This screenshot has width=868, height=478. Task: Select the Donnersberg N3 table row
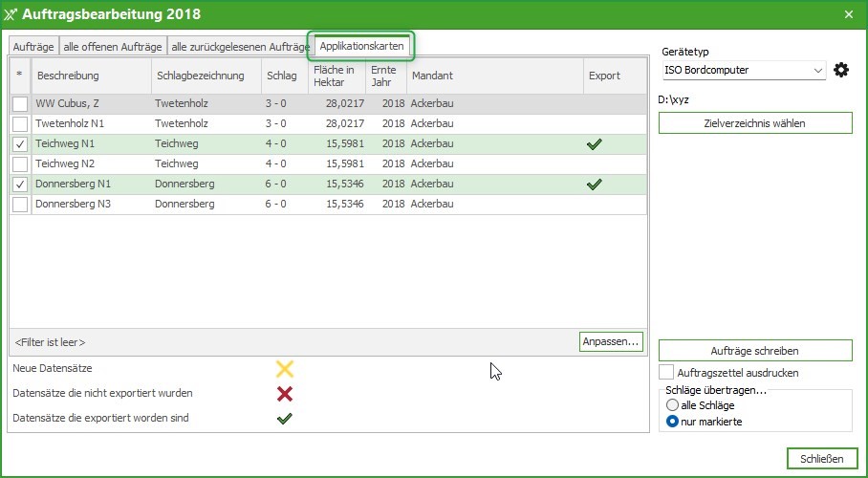[x=191, y=205]
